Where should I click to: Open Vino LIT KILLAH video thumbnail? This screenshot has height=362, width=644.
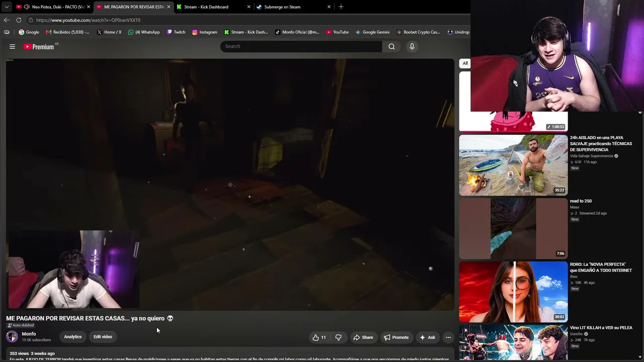pos(513,343)
